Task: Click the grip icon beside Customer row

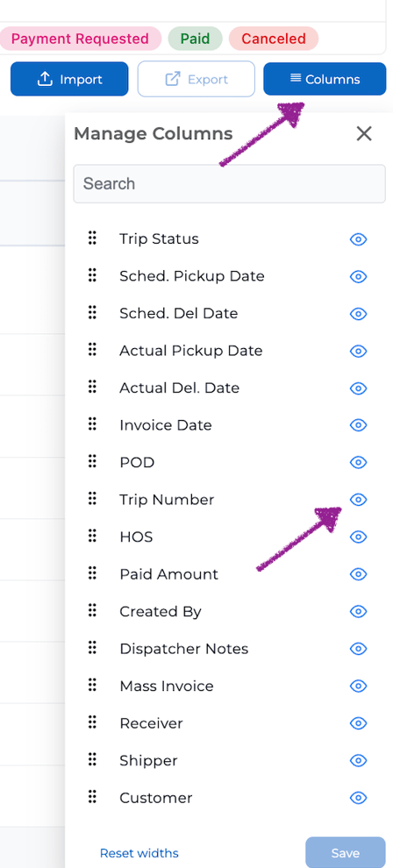Action: click(x=92, y=797)
